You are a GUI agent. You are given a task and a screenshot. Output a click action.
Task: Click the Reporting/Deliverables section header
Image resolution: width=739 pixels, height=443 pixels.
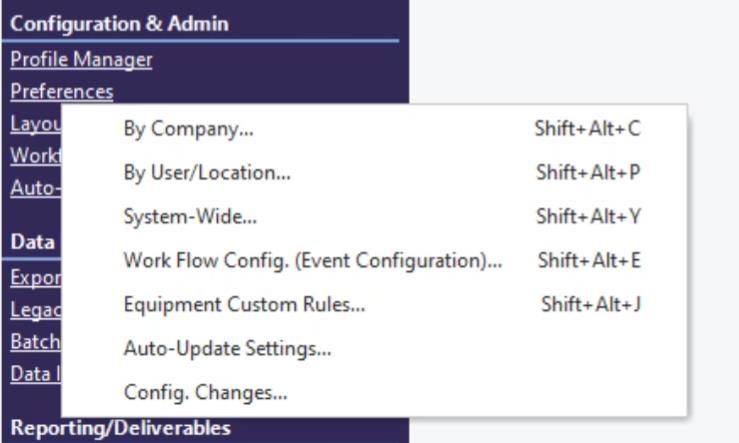tap(120, 428)
